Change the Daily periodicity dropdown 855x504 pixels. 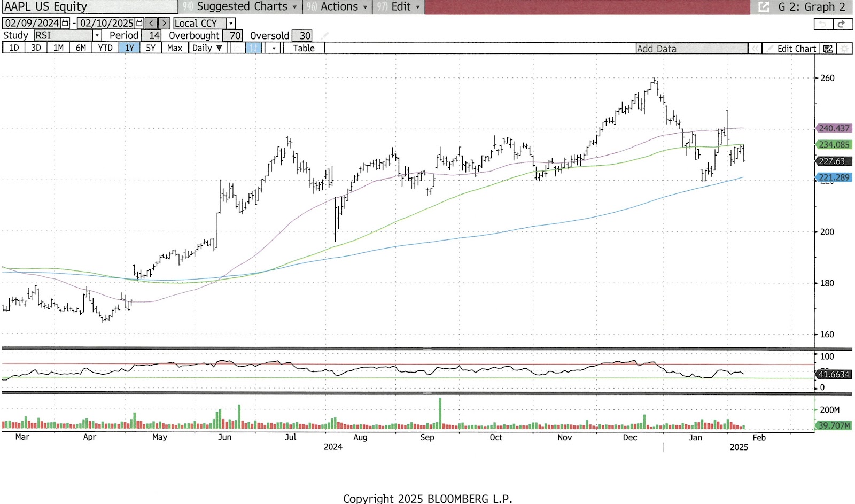(x=208, y=48)
